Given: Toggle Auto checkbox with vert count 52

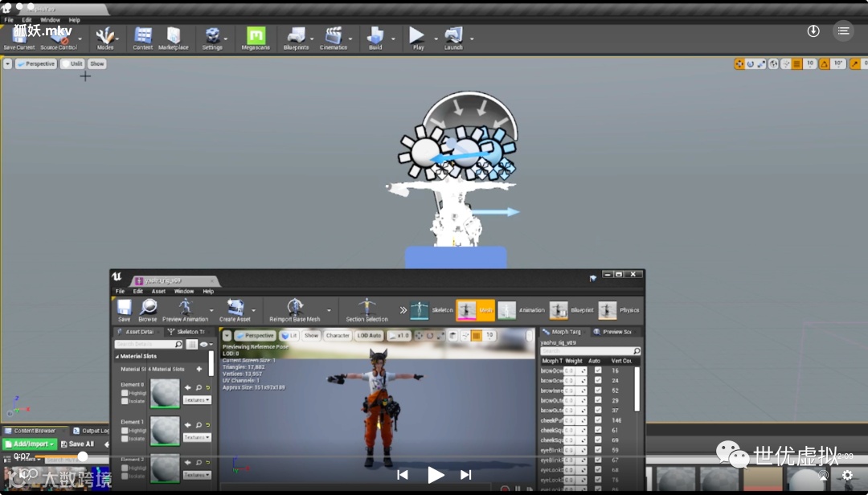Looking at the screenshot, I should 598,391.
